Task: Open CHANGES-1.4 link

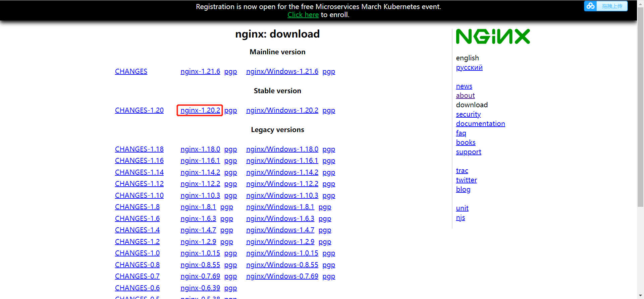Action: 137,230
